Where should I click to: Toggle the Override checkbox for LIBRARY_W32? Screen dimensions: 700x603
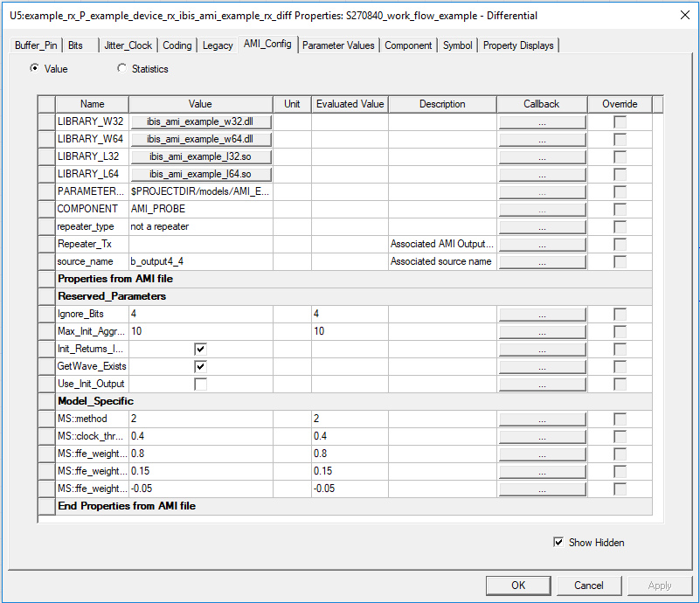coord(620,121)
